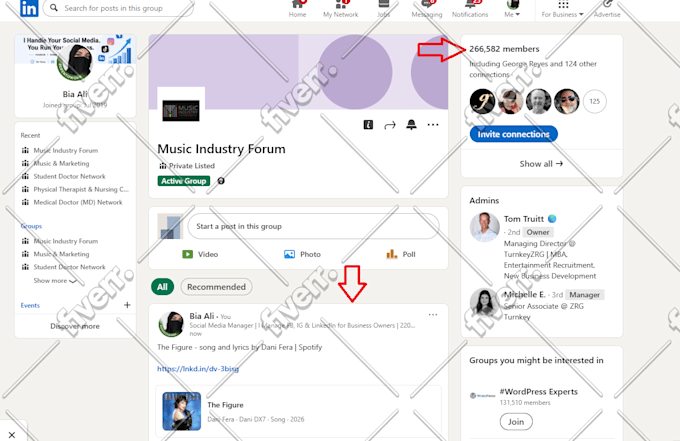
Task: Click Invite connections button
Action: 513,134
